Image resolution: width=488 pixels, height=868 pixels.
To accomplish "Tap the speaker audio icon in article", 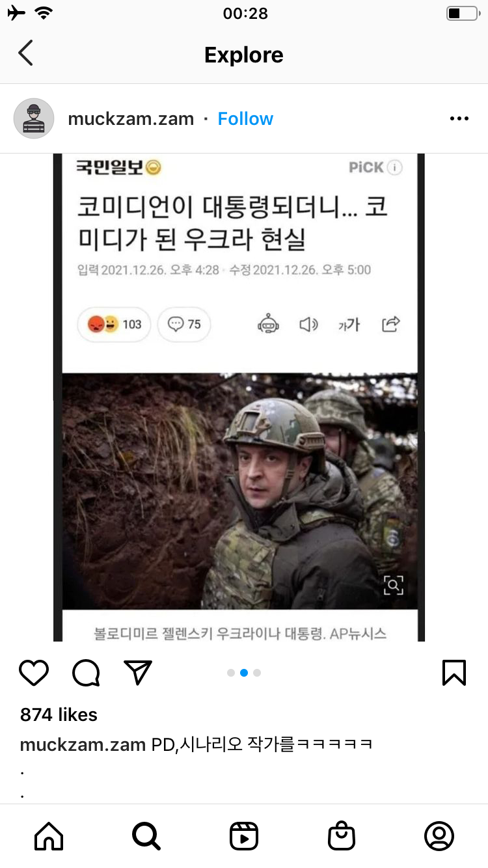I will pyautogui.click(x=308, y=324).
